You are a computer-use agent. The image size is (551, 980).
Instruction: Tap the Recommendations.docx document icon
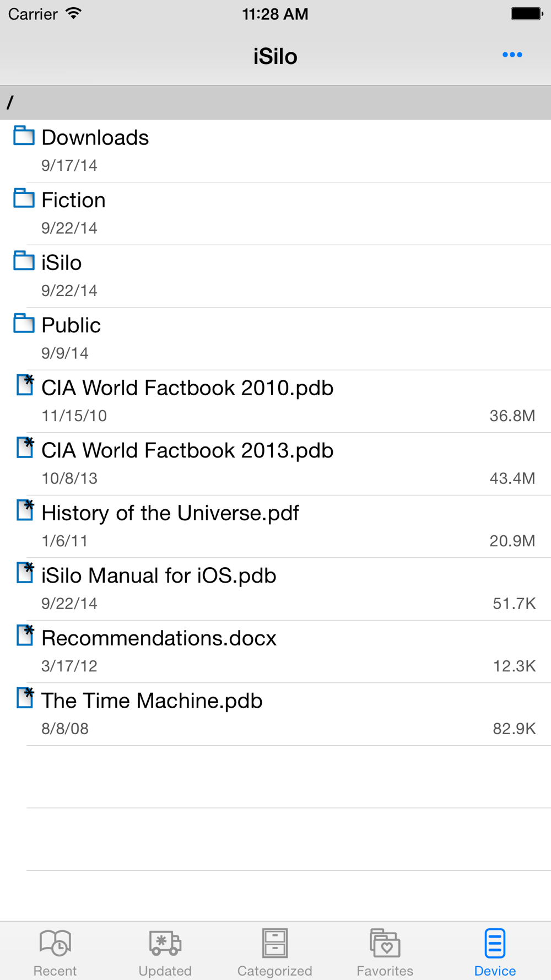coord(25,636)
